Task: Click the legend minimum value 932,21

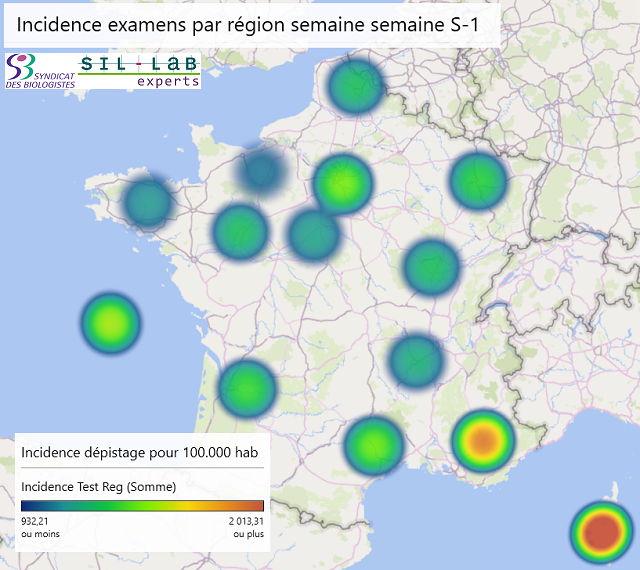Action: click(x=35, y=521)
